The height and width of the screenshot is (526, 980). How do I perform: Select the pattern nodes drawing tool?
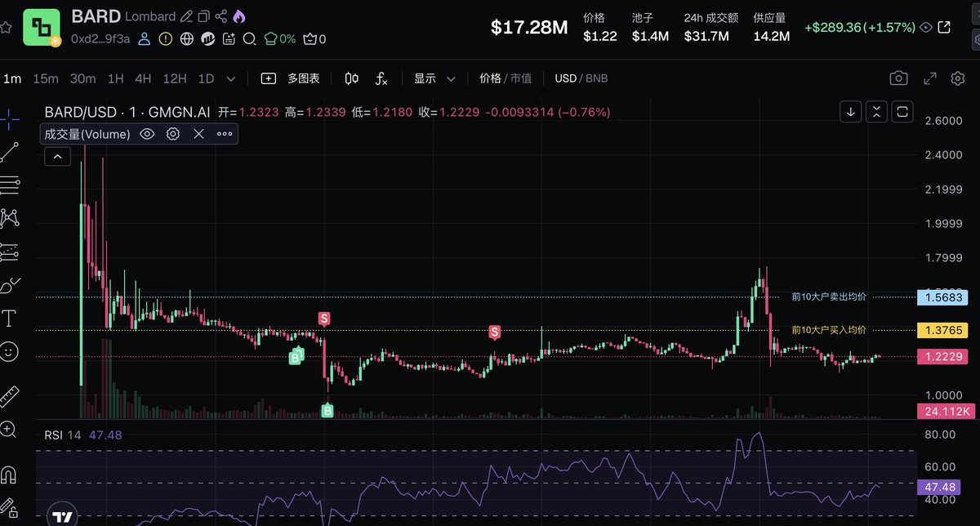click(10, 218)
